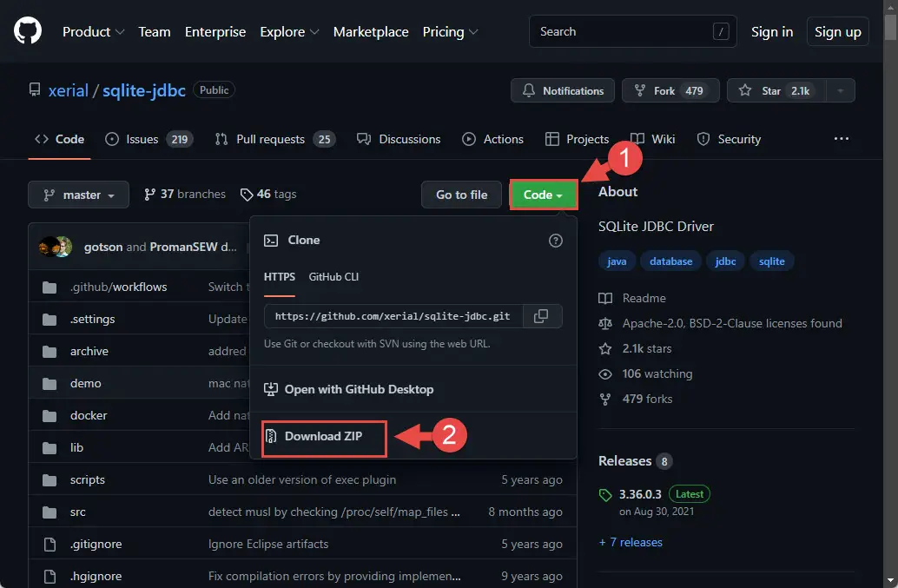
Task: Open the three-dot overflow navigation menu
Action: pyautogui.click(x=841, y=139)
